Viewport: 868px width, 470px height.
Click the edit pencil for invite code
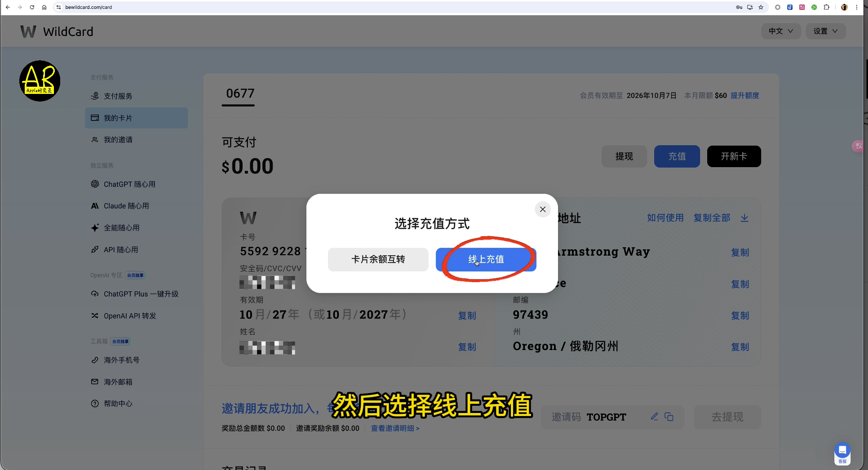pos(655,417)
